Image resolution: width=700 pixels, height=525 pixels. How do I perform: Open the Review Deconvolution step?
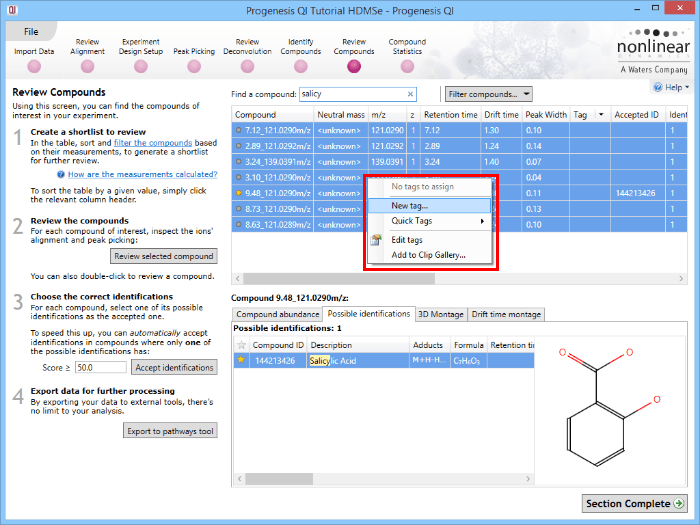(x=247, y=67)
